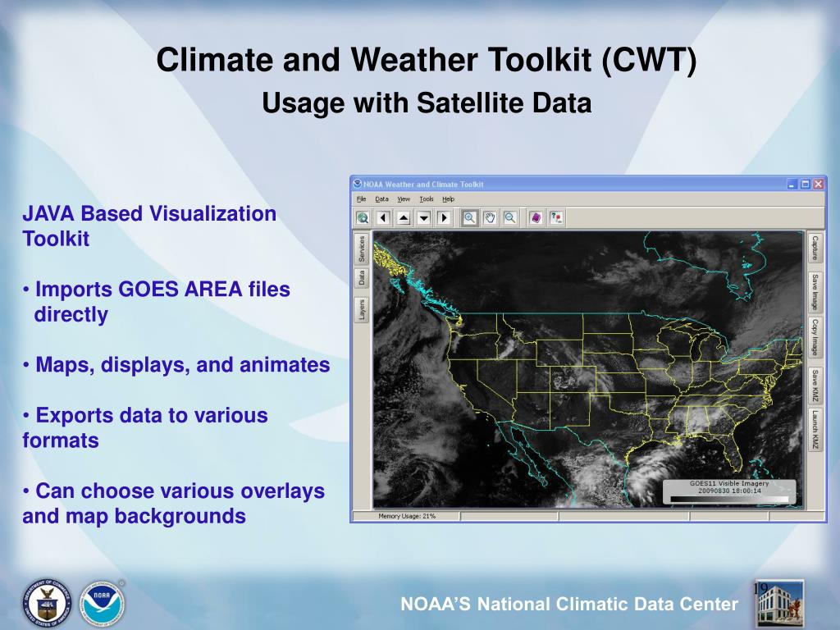Click the round NOAA logo on the slide
The image size is (840, 630).
point(102,604)
